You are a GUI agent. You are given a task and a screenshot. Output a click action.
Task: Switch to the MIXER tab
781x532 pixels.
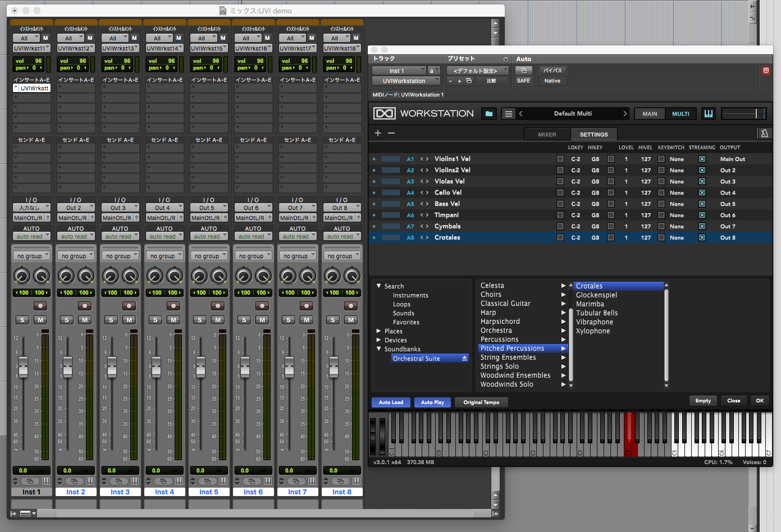tap(547, 135)
